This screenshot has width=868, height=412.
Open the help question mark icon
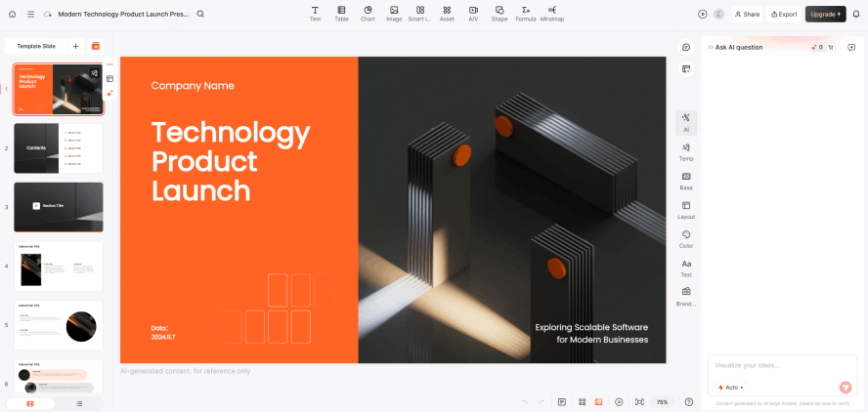(689, 401)
